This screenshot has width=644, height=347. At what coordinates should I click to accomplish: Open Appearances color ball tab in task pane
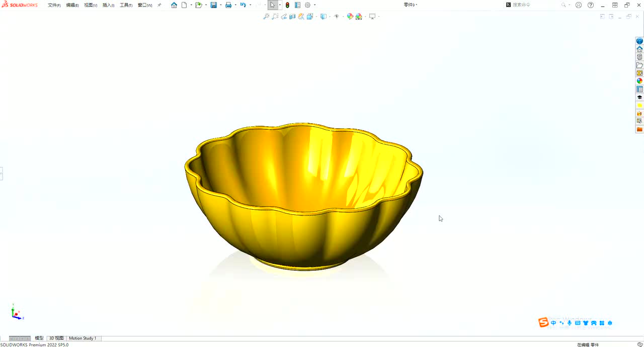[x=639, y=81]
